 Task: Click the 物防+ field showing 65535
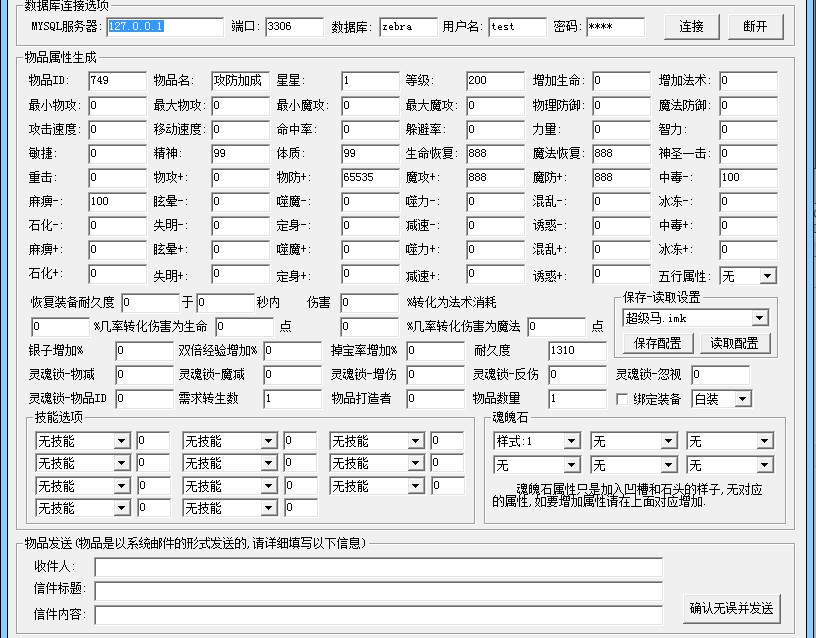click(371, 177)
